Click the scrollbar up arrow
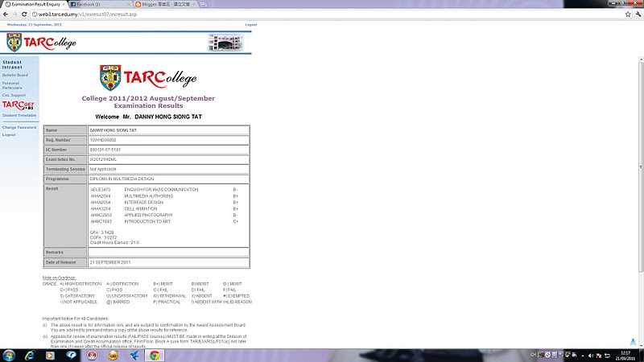This screenshot has height=362, width=644. tap(641, 60)
